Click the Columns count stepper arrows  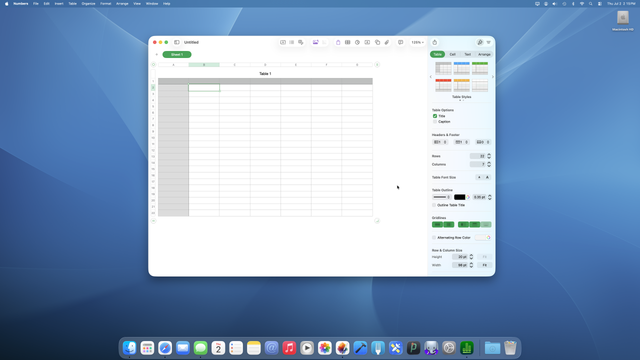pos(489,164)
